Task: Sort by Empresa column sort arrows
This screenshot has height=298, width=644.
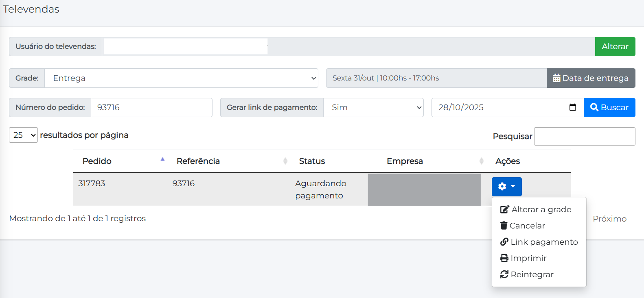Action: tap(481, 161)
